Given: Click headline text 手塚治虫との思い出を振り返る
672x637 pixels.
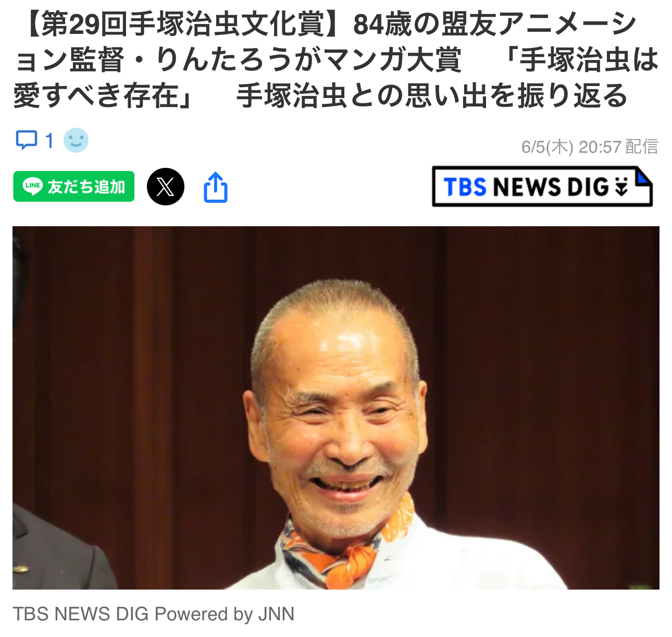Looking at the screenshot, I should 432,96.
